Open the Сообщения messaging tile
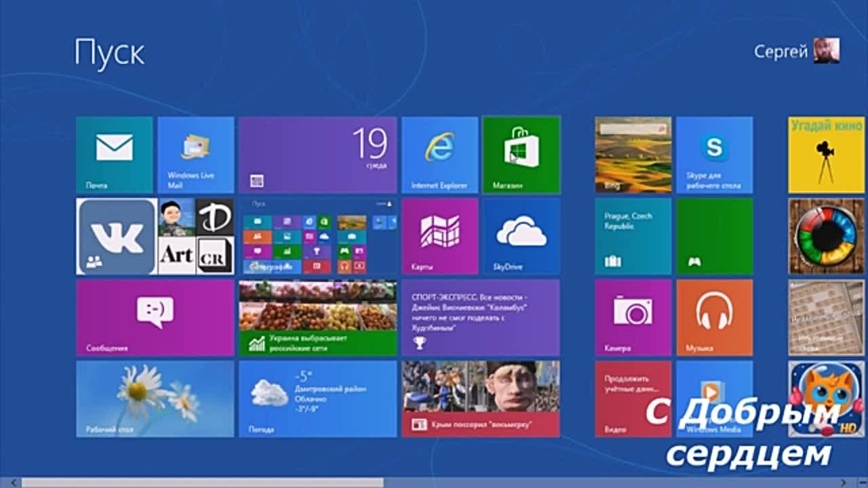868x488 pixels. pyautogui.click(x=155, y=317)
